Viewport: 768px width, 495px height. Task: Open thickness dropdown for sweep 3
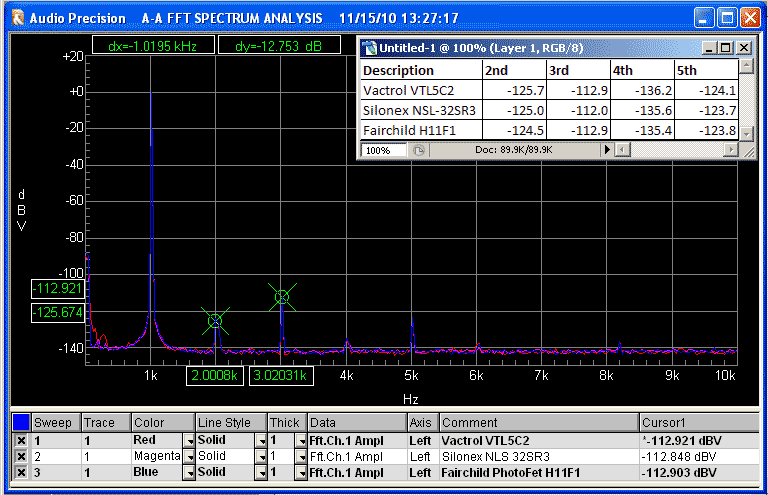tap(301, 473)
